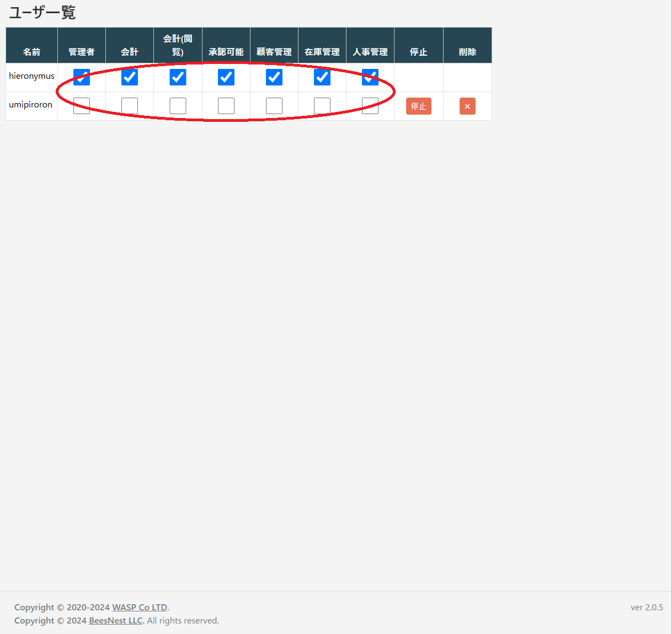Untick 承認可能 for hieronymus
The width and height of the screenshot is (672, 634).
coord(226,77)
